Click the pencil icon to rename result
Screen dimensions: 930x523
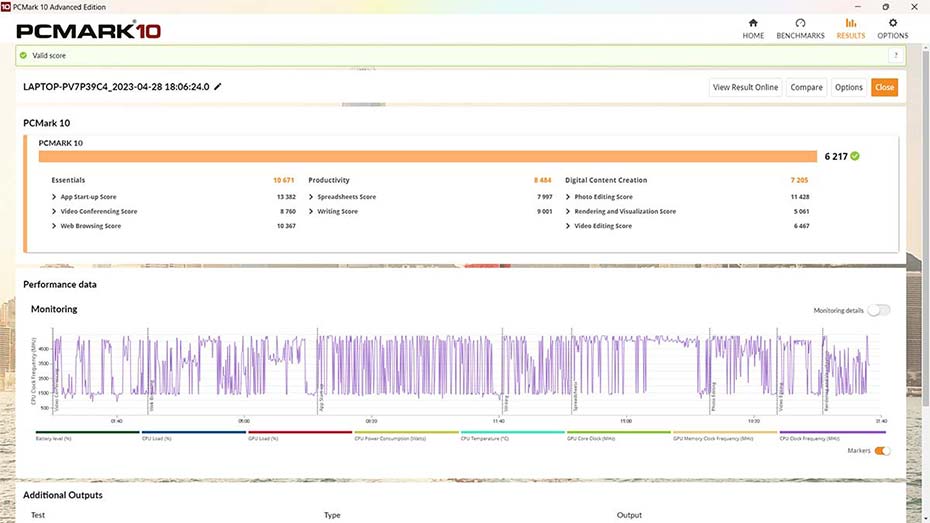(x=218, y=87)
